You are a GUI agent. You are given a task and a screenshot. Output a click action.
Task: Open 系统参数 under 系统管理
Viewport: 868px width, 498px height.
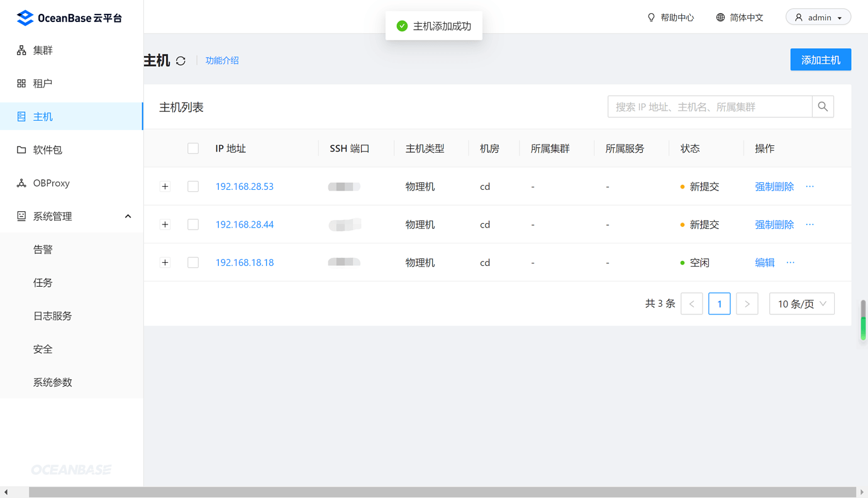[52, 382]
